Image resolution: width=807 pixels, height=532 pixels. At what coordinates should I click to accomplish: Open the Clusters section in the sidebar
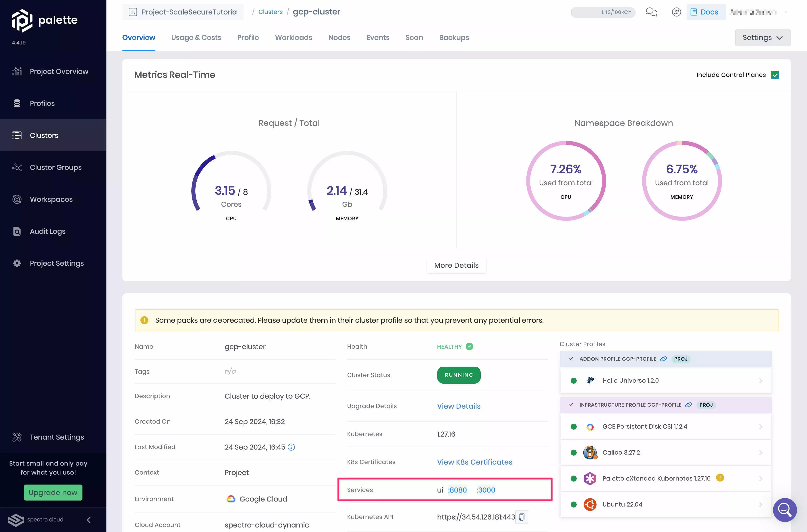44,135
